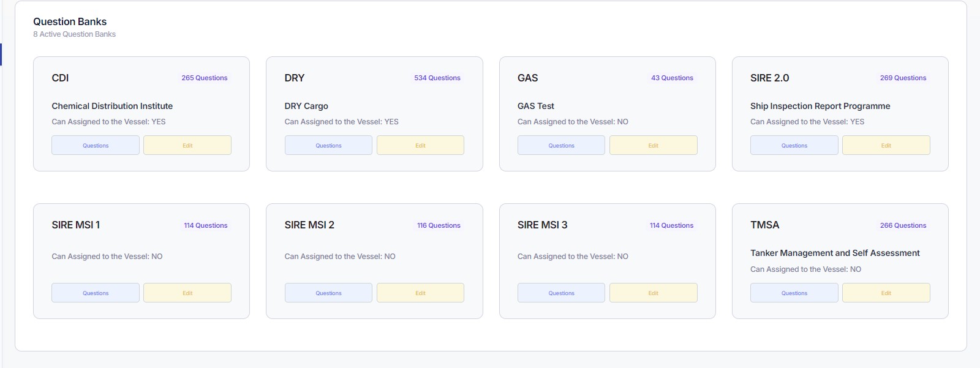The image size is (980, 368).
Task: Edit the GAS Test bank
Action: [653, 146]
